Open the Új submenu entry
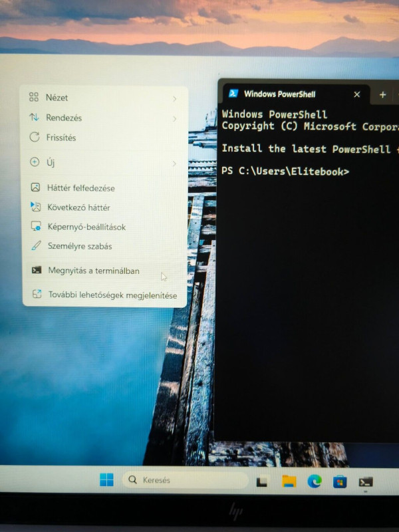The image size is (399, 532). (104, 162)
